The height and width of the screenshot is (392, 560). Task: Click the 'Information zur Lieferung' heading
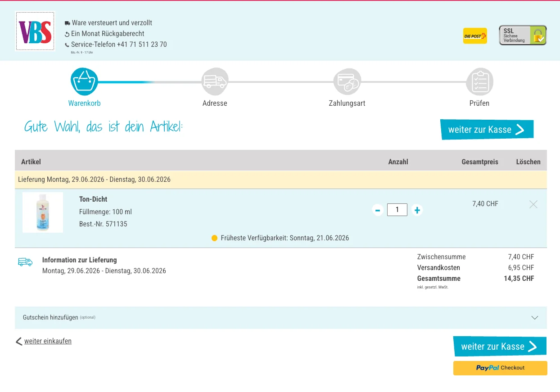[x=80, y=260]
